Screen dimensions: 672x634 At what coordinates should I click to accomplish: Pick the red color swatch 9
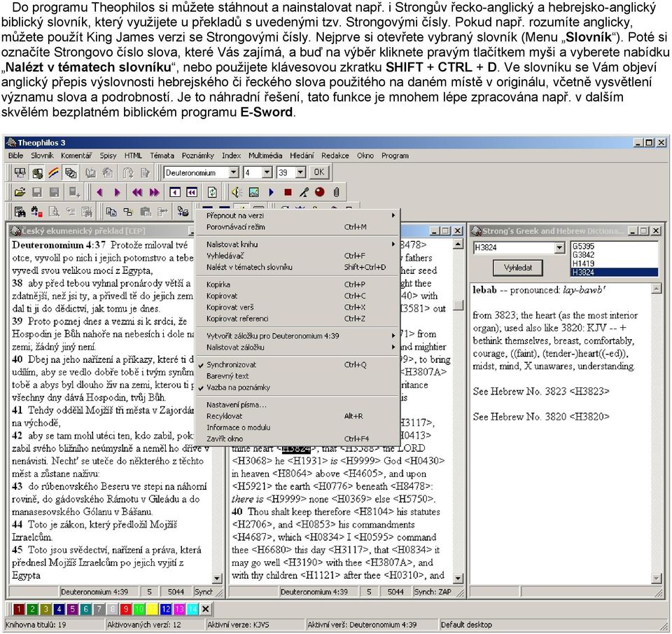point(125,609)
